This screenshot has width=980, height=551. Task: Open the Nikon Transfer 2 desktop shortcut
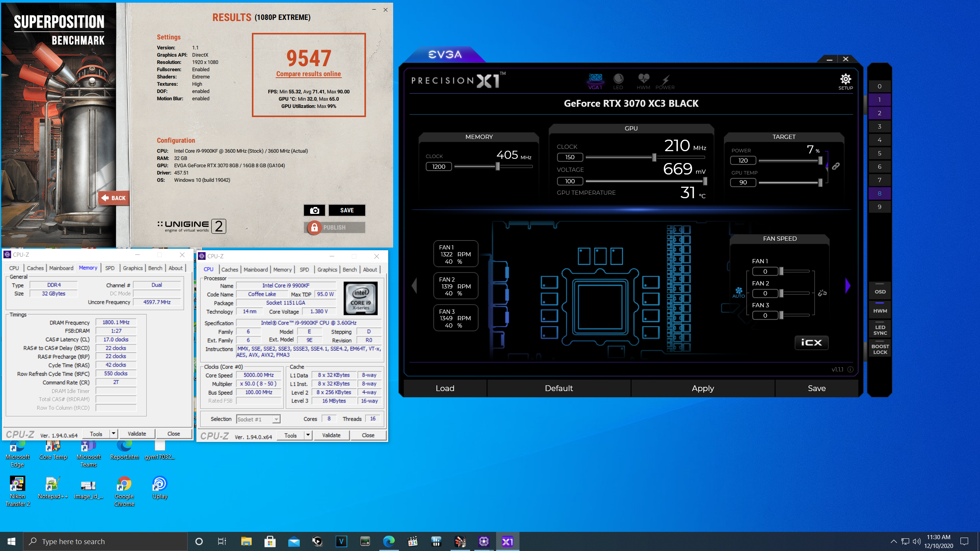[17, 491]
